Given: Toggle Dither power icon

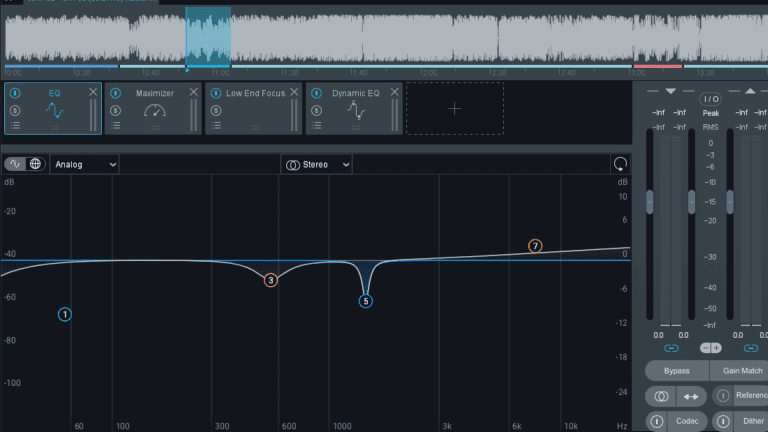Looking at the screenshot, I should [x=723, y=421].
